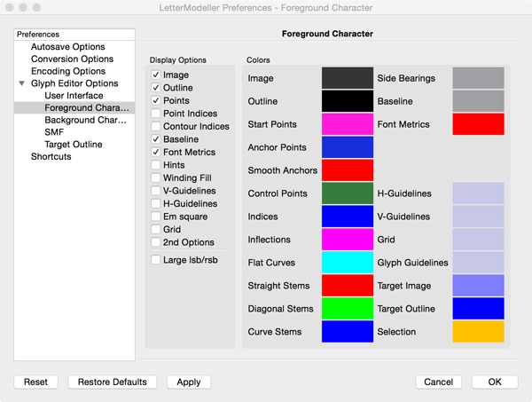Disable the Baseline display checkbox
Screen dimensions: 532x402
[156, 139]
